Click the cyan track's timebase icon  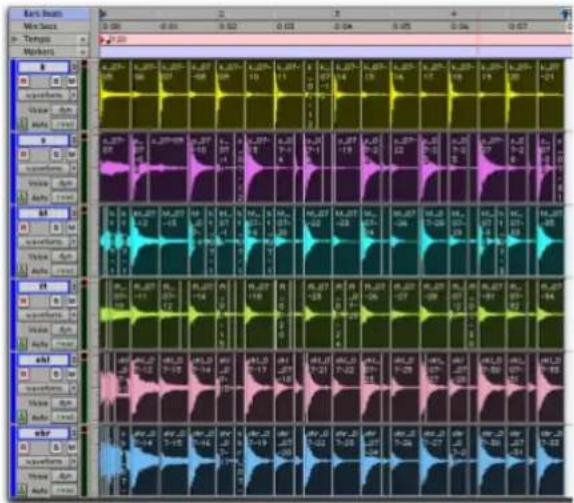[23, 271]
